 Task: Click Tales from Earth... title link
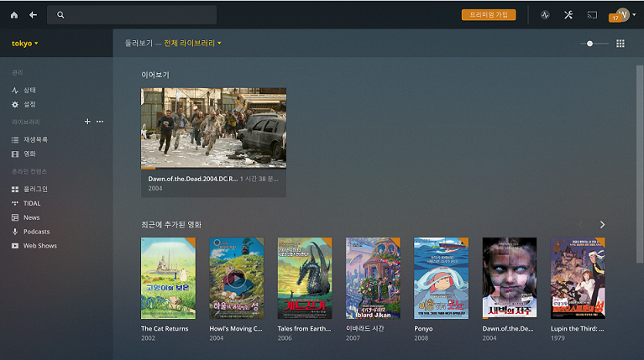pos(304,329)
